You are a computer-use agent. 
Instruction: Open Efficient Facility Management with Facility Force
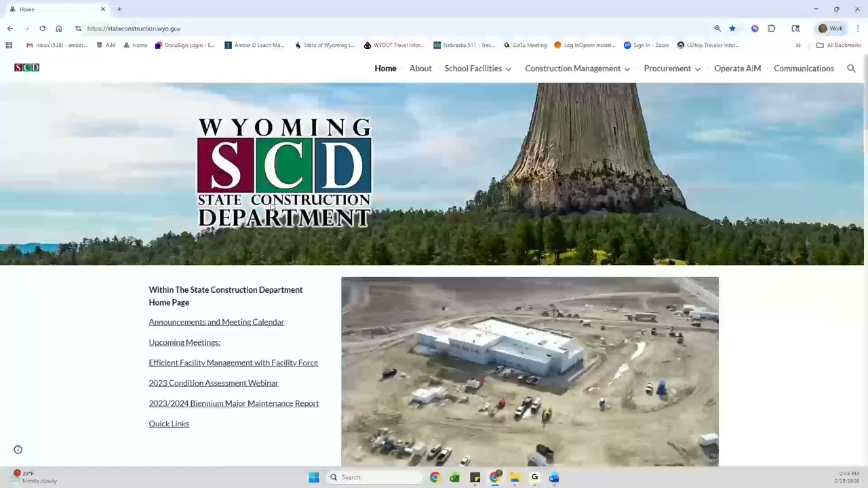(x=233, y=363)
